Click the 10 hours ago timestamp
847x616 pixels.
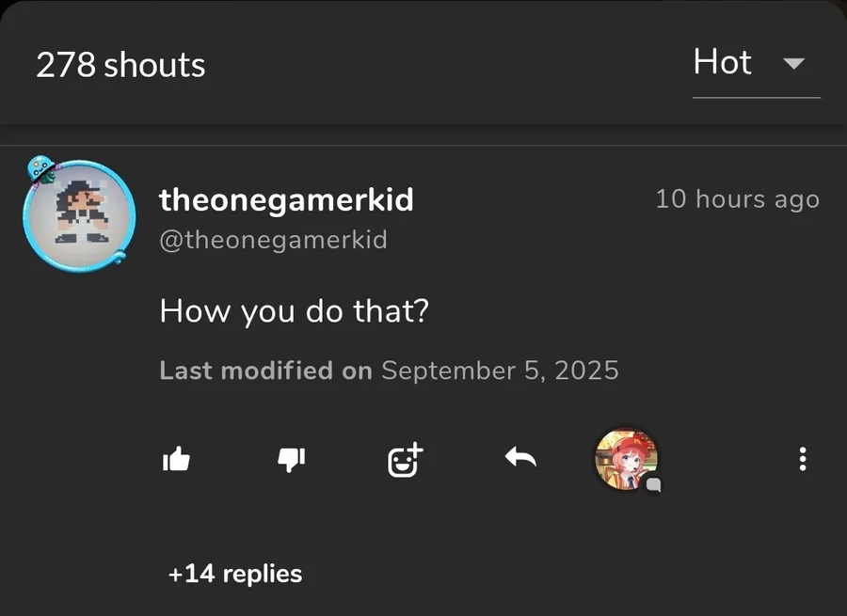click(737, 199)
